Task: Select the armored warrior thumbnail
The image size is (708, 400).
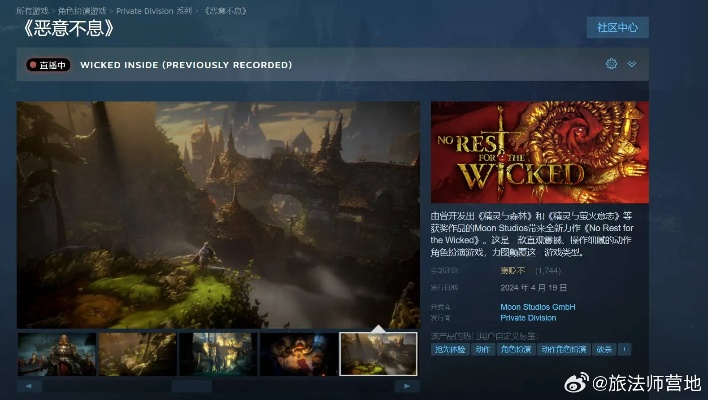Action: click(56, 354)
